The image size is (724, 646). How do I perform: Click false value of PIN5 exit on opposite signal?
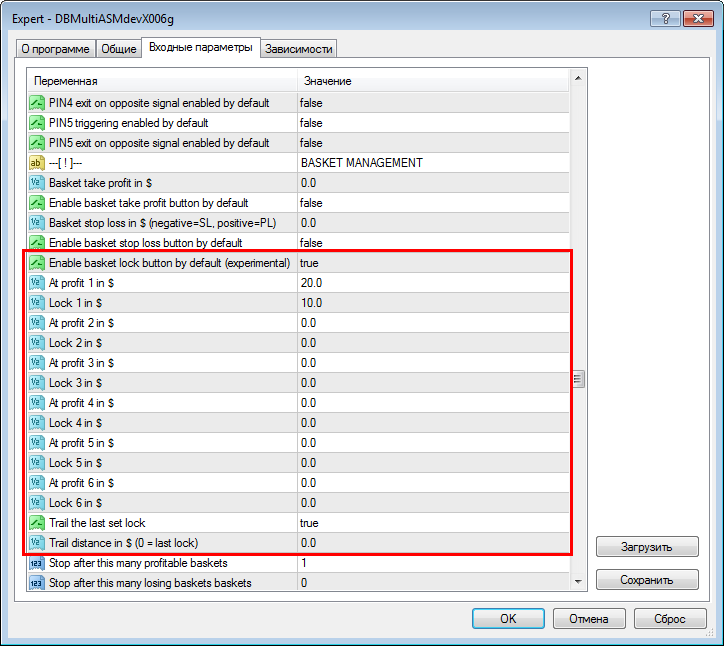(311, 143)
